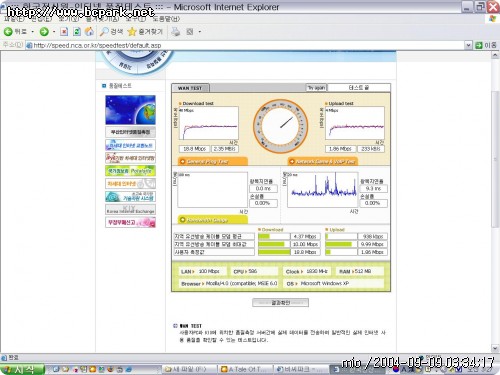
Task: Expand the Back button history arrow
Action: coord(32,32)
